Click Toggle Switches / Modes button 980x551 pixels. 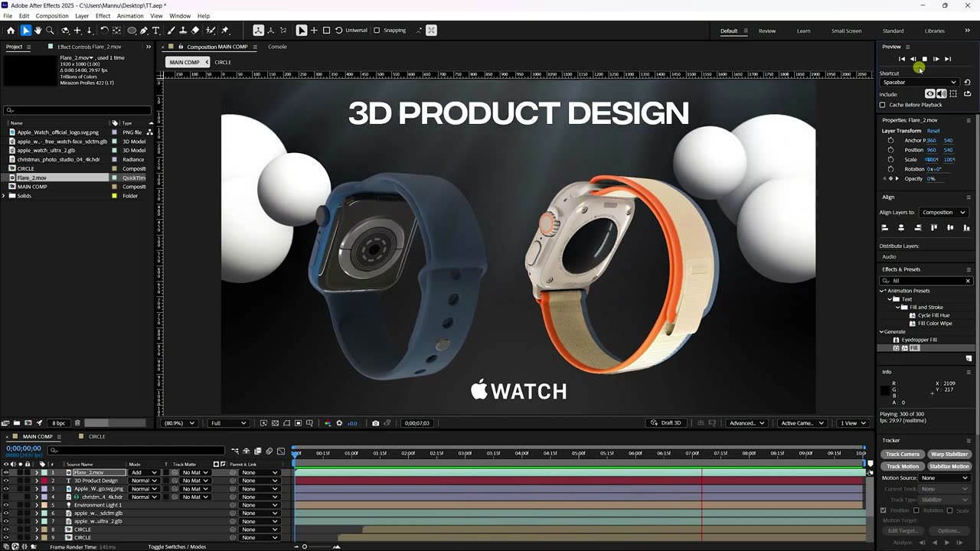pyautogui.click(x=177, y=546)
